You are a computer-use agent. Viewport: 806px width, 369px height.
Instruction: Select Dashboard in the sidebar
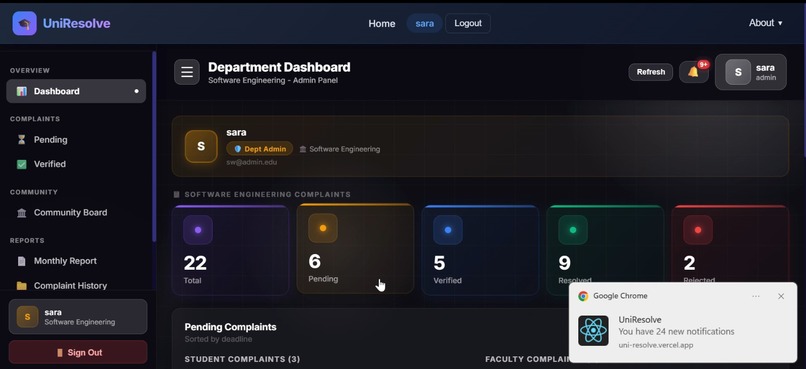76,91
